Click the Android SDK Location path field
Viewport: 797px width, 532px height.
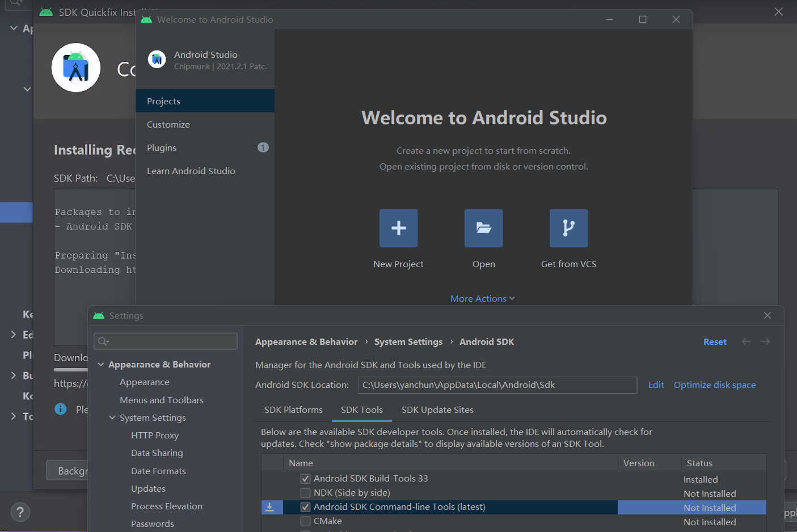[497, 385]
